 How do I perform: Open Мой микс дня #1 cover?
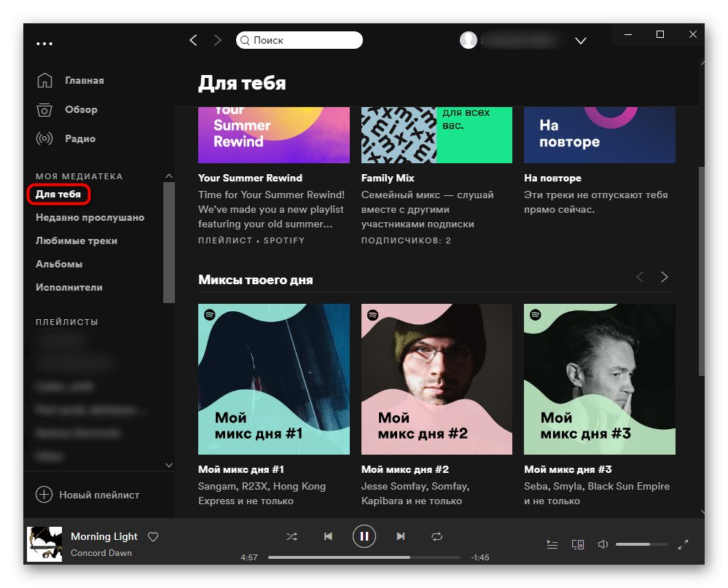click(274, 379)
